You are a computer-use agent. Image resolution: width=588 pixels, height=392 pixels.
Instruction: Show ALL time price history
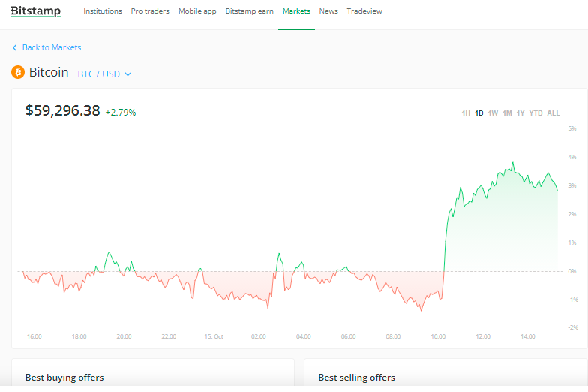pos(553,113)
